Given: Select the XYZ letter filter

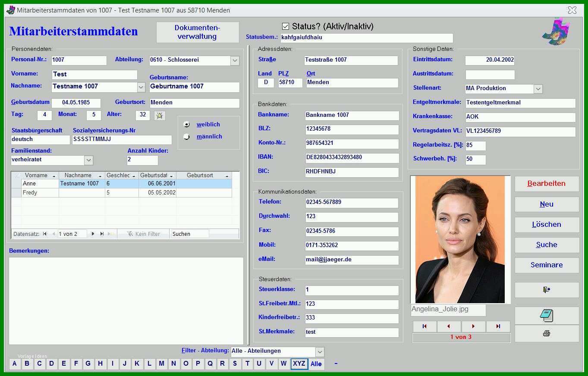Looking at the screenshot, I should click(x=299, y=363).
